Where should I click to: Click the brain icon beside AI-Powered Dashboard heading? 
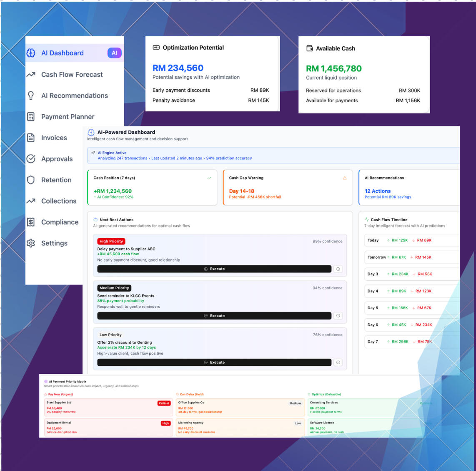click(x=90, y=132)
